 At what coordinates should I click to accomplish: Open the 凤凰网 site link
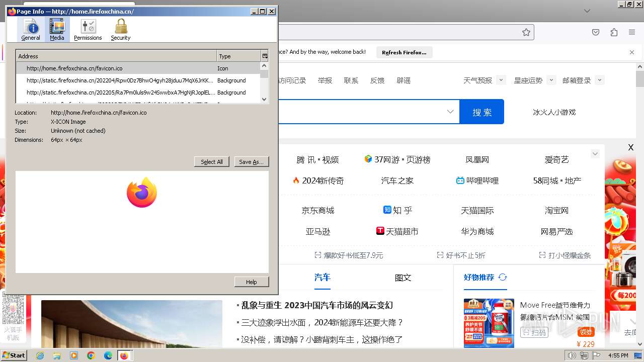[x=477, y=160]
